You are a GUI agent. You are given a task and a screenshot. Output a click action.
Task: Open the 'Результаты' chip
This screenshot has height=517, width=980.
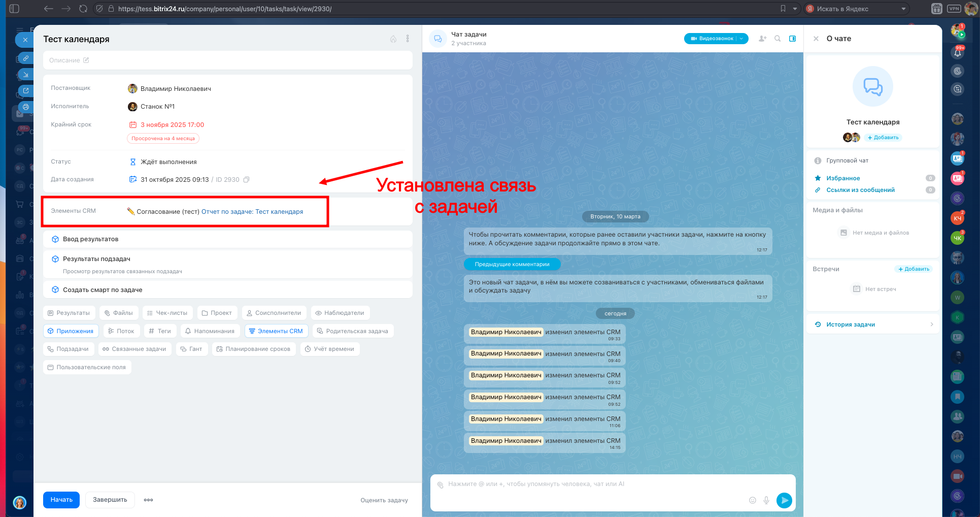coord(69,313)
